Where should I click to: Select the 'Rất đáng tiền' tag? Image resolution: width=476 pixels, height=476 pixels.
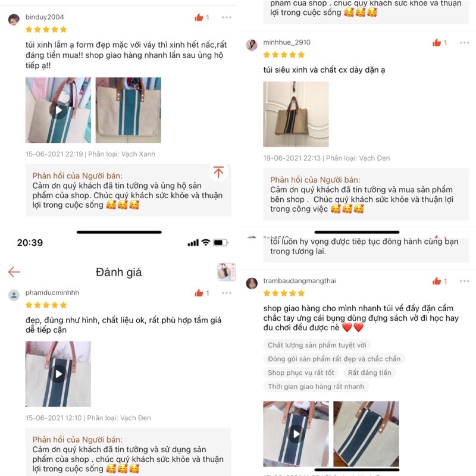tap(369, 373)
